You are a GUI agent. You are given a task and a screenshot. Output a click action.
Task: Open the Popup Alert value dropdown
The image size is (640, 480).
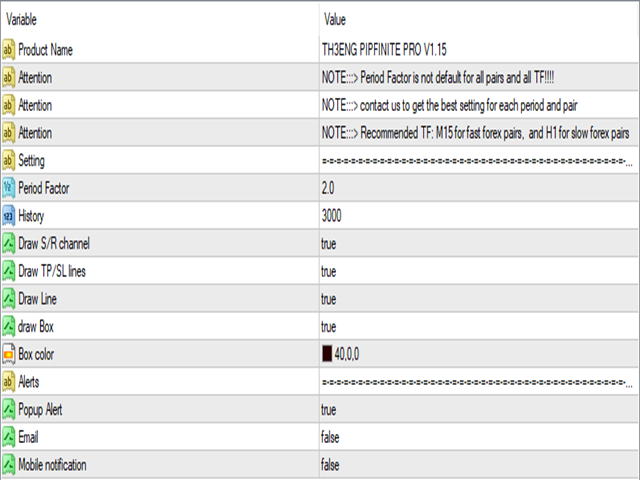(479, 409)
